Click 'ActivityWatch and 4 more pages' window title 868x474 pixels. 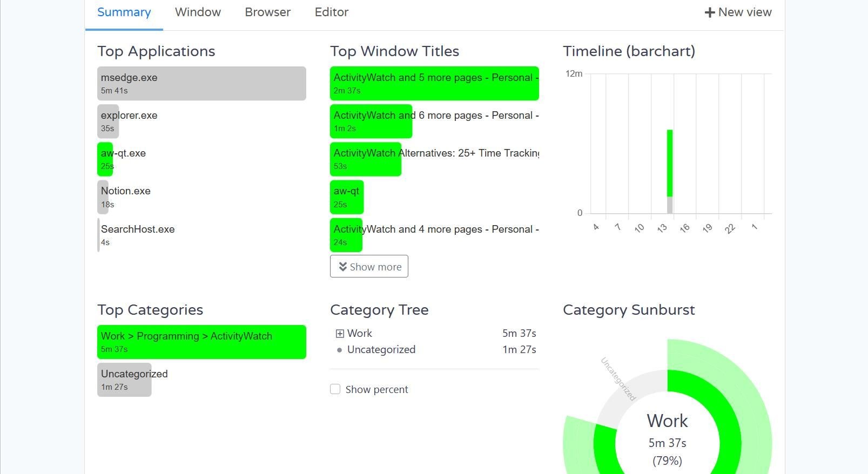click(x=434, y=235)
